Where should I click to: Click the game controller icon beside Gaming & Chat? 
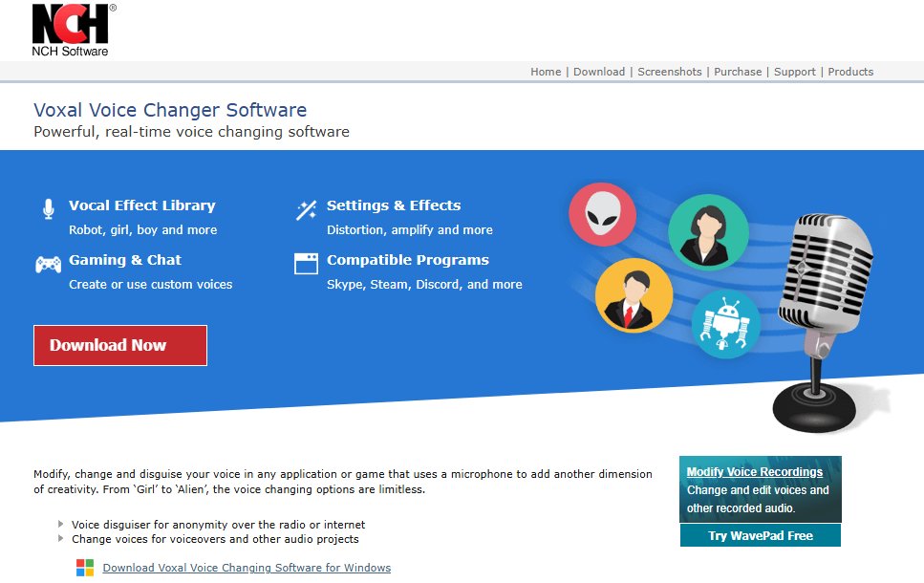tap(49, 265)
